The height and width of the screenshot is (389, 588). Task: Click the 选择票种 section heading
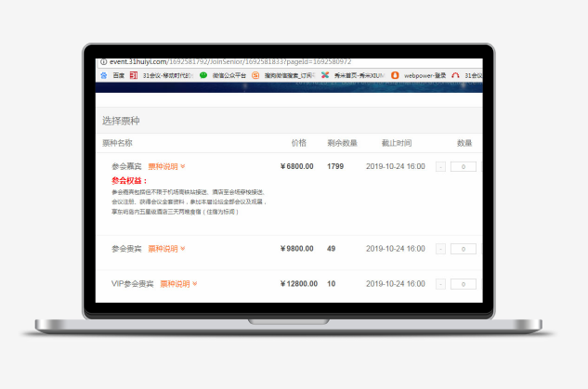(x=121, y=121)
